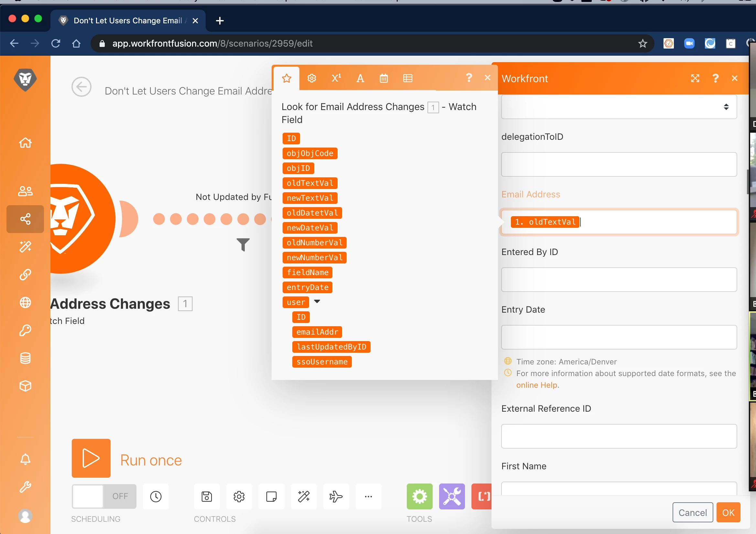The width and height of the screenshot is (756, 534).
Task: Expand the Workfront panel to full screen
Action: coord(695,78)
